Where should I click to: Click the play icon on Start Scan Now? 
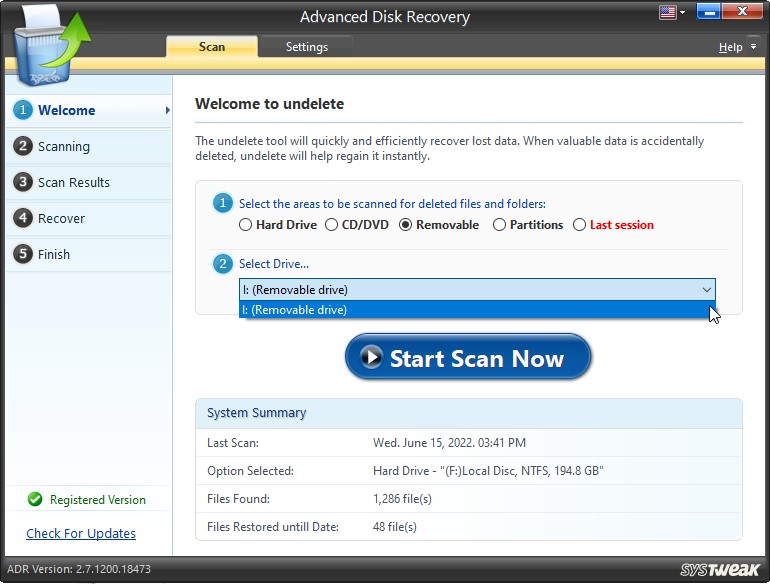tap(372, 358)
